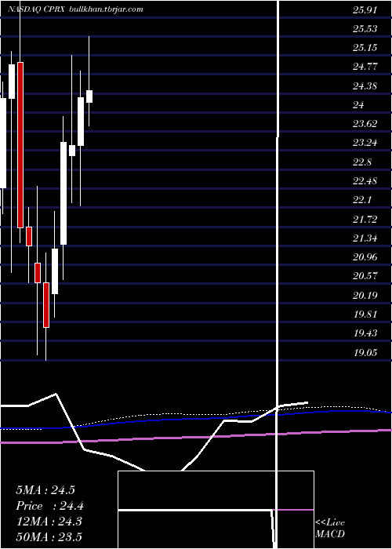Viewport: 392px width, 549px height.
Task: Select the 23.62 price axis label
Action: coord(365,124)
